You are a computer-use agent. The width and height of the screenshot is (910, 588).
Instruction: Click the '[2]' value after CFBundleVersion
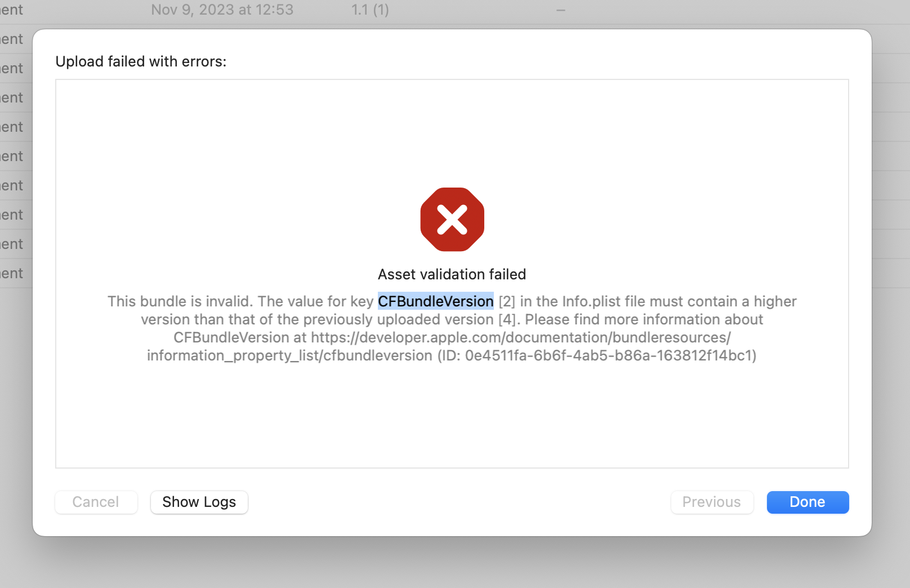coord(507,301)
